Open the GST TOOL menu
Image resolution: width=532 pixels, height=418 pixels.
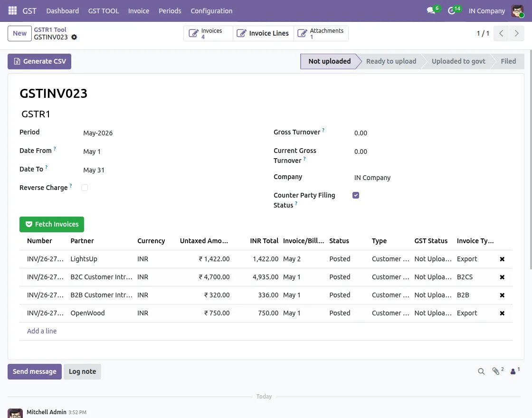click(104, 11)
